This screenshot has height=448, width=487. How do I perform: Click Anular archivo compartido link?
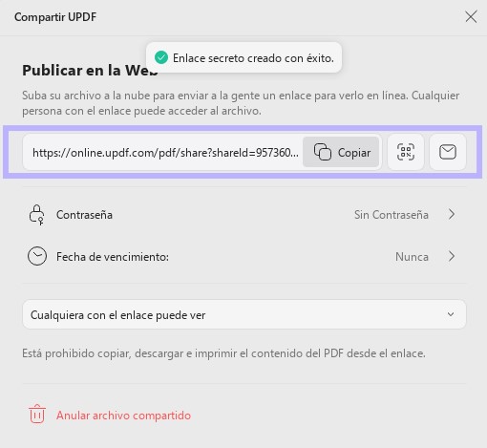[x=123, y=416]
